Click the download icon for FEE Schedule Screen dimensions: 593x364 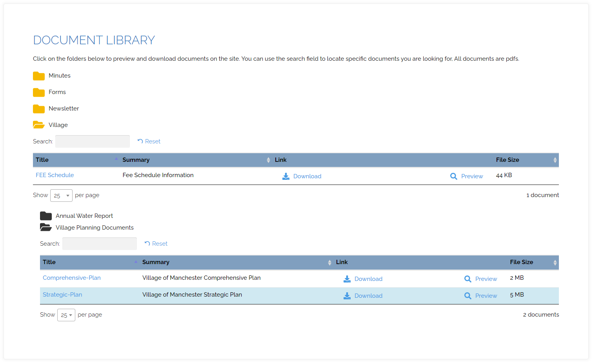[286, 176]
